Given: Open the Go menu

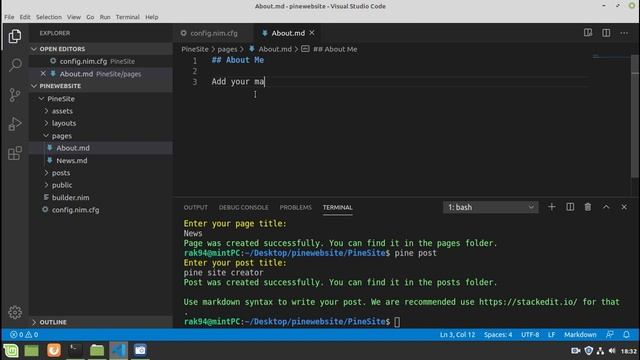Looking at the screenshot, I should pyautogui.click(x=90, y=17).
